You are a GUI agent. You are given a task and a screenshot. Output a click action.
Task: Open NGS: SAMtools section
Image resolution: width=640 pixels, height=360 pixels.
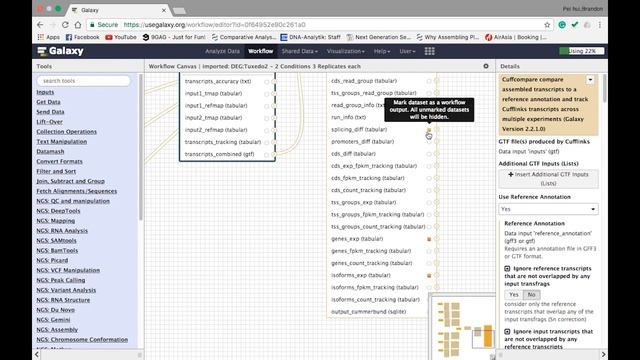[x=56, y=240]
